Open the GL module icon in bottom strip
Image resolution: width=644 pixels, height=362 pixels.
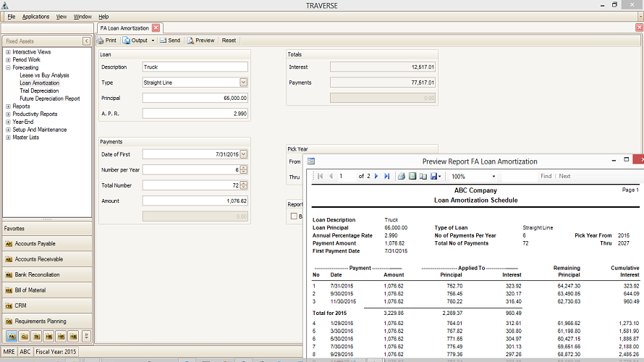point(24,336)
